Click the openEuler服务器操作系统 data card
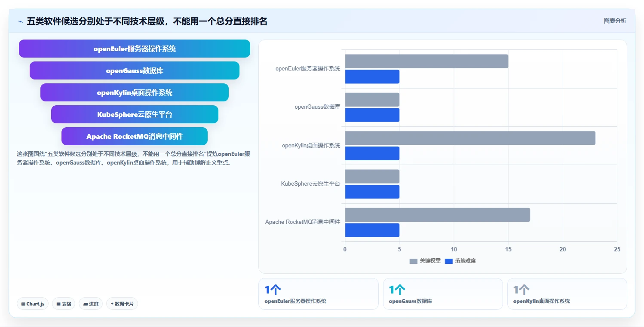This screenshot has width=644, height=327. click(x=319, y=294)
